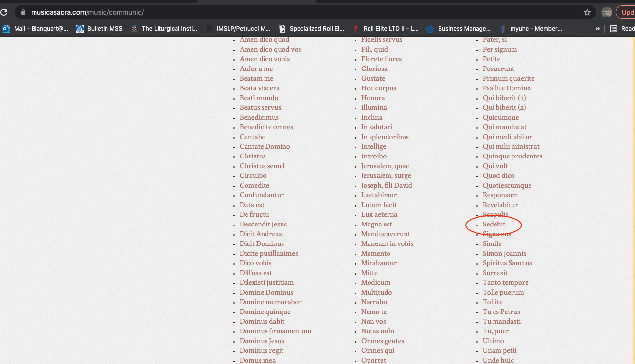The image size is (635, 364).
Task: Open the Joseph, fili David link
Action: tap(386, 185)
